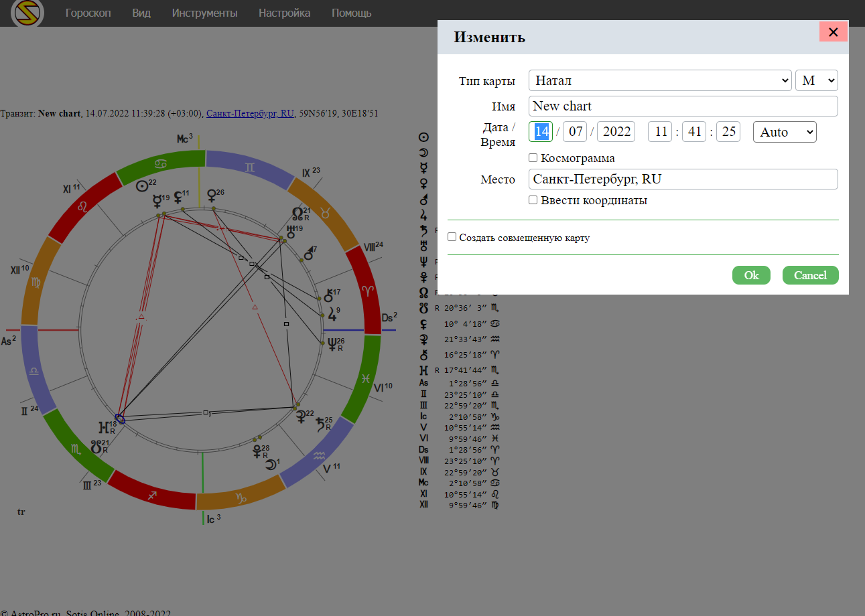
Task: Open the Гороскоп menu
Action: [88, 13]
